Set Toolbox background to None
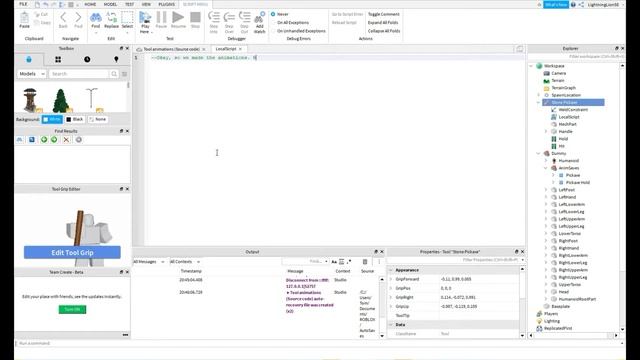The image size is (640, 360). click(98, 119)
